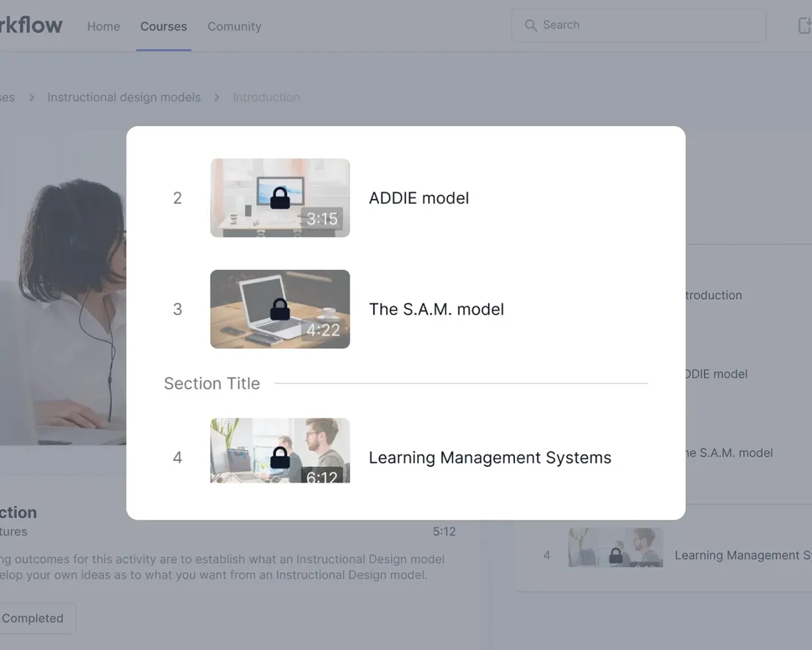This screenshot has height=650, width=812.
Task: Go to Instructional design models breadcrumb
Action: tap(124, 97)
